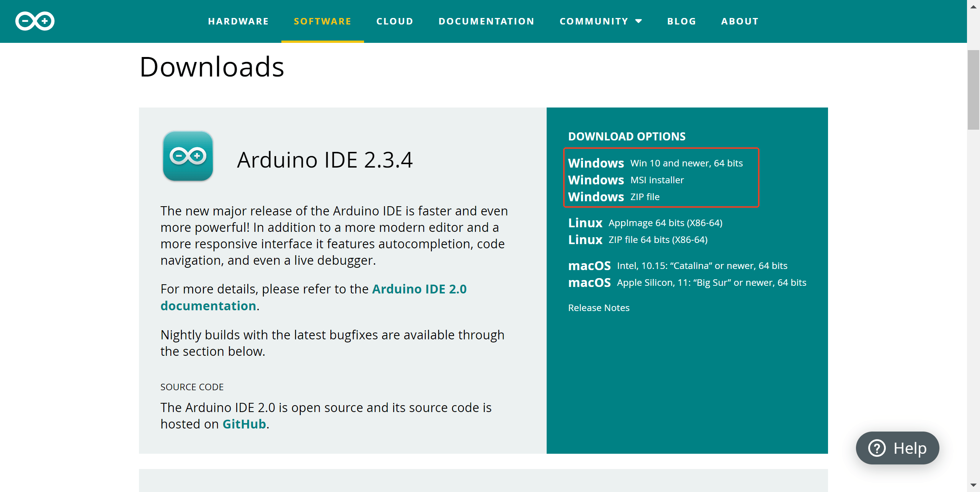The height and width of the screenshot is (492, 980).
Task: Click the Arduino logo in the header
Action: 34,21
